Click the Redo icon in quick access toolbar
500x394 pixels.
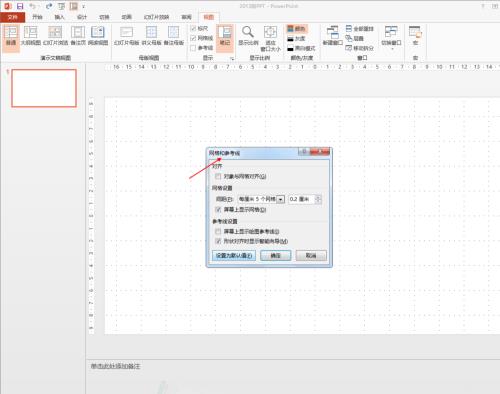point(49,6)
